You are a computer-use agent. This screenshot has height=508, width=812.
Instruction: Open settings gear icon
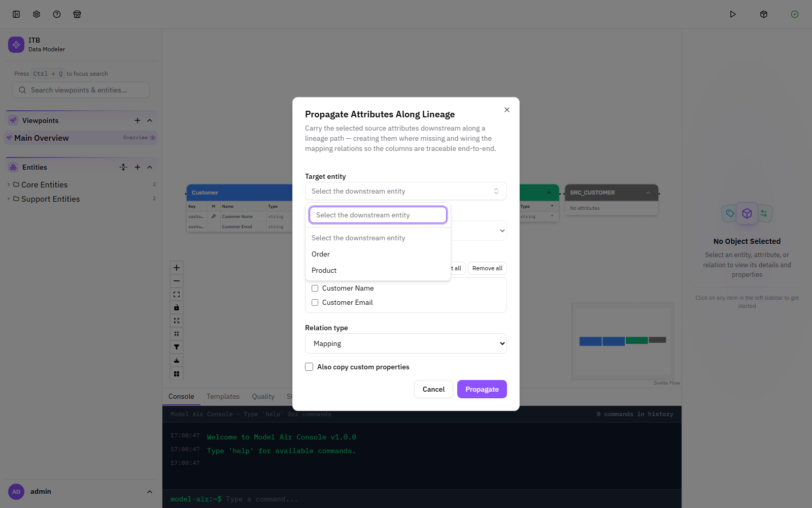pyautogui.click(x=37, y=14)
